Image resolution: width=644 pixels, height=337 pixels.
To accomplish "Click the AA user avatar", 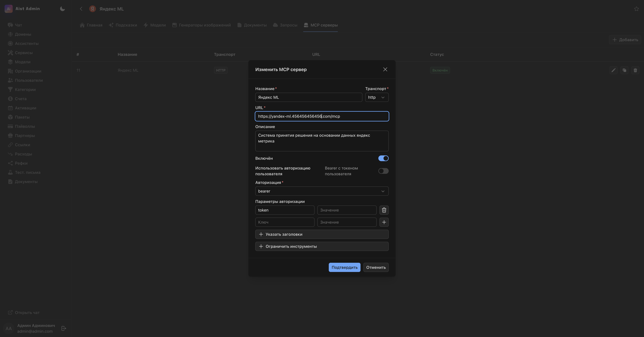I will [8, 329].
